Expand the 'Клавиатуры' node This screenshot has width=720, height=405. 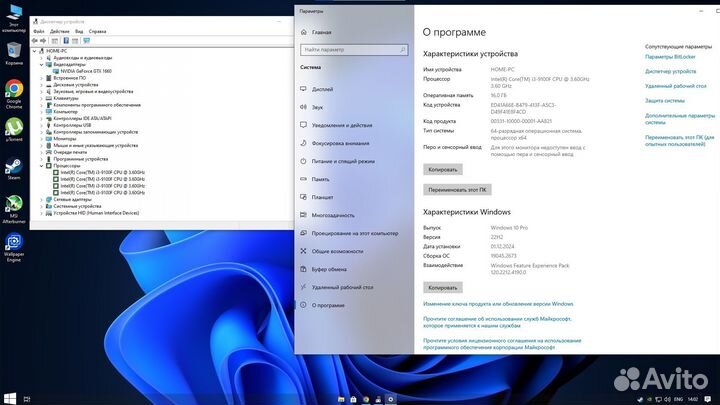point(41,98)
